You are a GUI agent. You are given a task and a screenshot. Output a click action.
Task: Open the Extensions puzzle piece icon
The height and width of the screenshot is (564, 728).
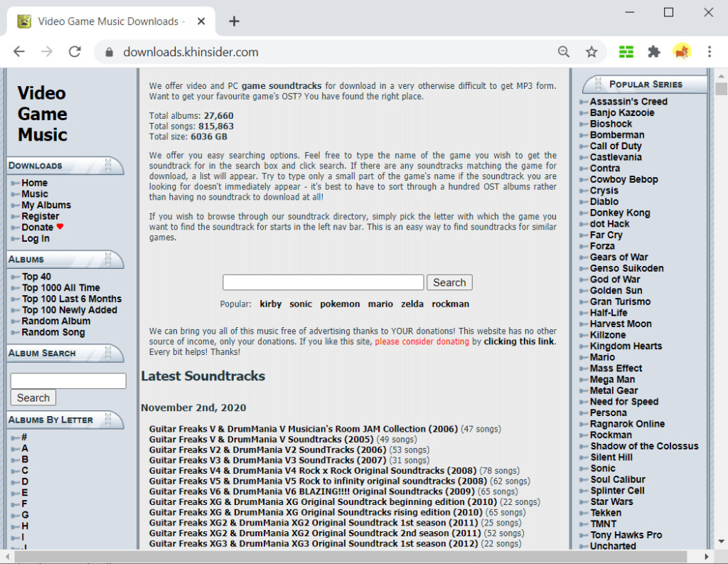click(654, 52)
